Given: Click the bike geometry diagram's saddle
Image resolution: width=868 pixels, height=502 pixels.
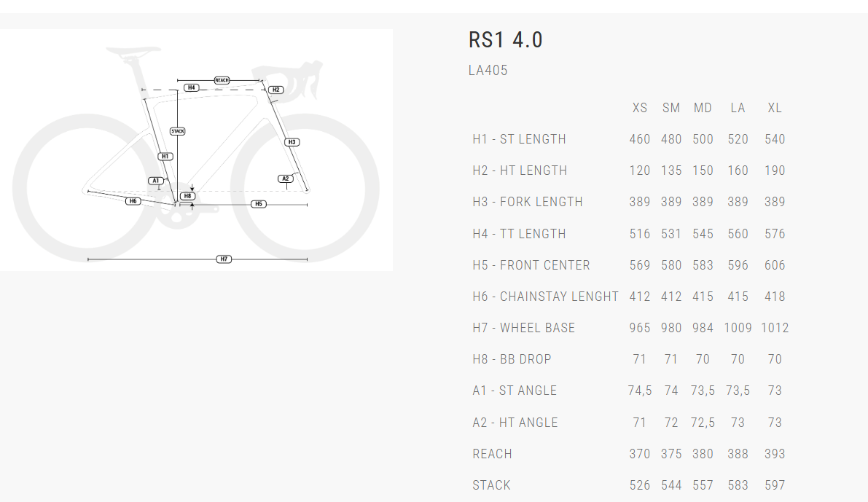Looking at the screenshot, I should (133, 52).
